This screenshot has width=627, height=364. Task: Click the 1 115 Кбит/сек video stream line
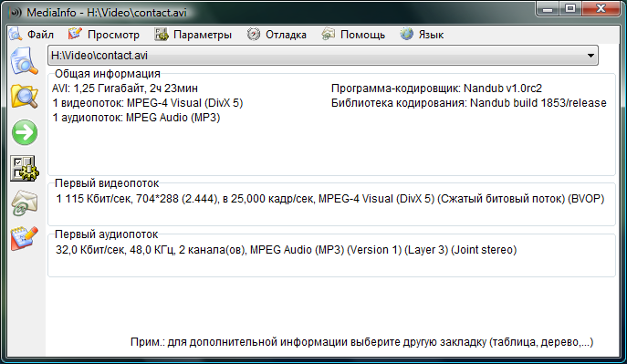[329, 199]
